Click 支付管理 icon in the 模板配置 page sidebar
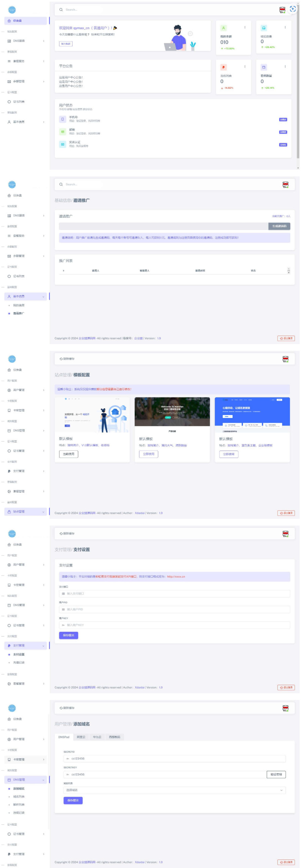 (x=9, y=471)
